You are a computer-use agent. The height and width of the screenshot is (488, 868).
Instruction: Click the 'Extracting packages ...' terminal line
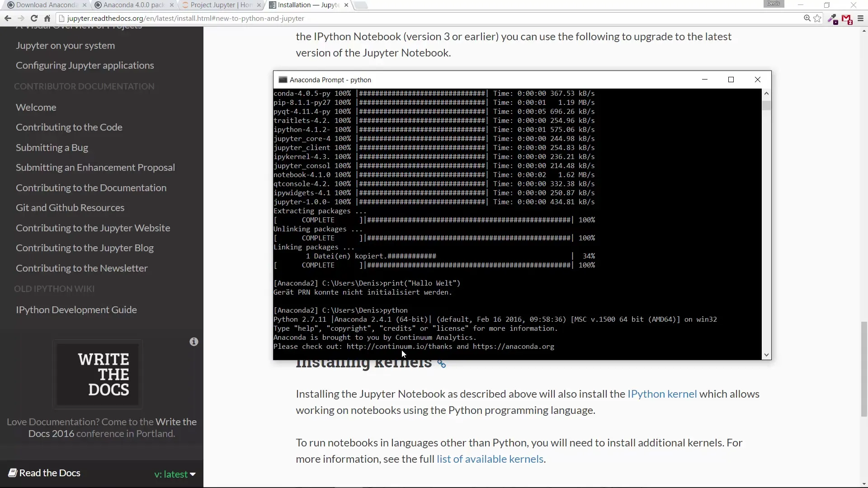320,211
